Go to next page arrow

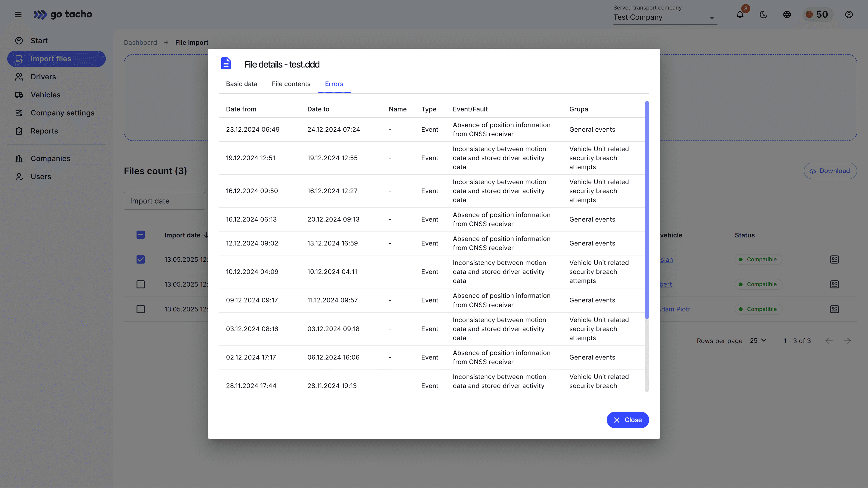[847, 341]
